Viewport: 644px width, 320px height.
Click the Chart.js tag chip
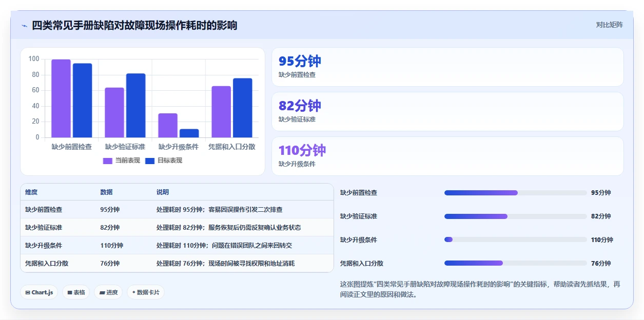tap(39, 292)
